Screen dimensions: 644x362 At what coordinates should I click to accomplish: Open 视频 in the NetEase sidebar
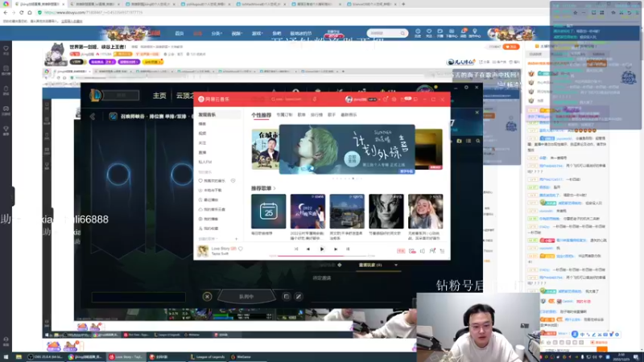(x=203, y=134)
